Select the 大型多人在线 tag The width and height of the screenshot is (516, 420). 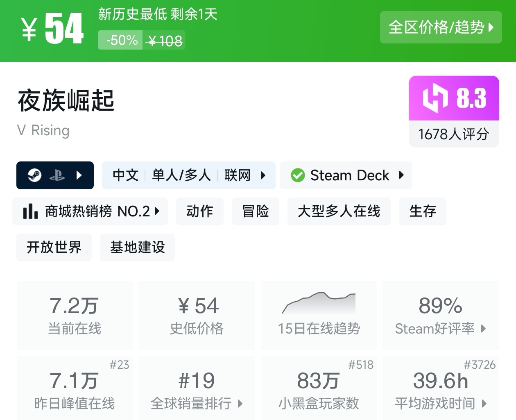[x=339, y=211]
